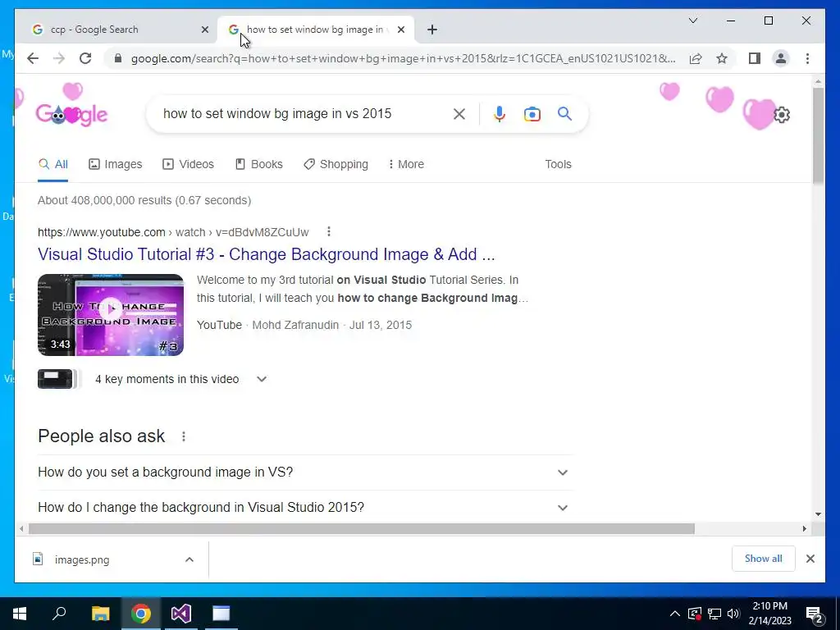840x630 pixels.
Task: Open the notification center
Action: coord(815,614)
